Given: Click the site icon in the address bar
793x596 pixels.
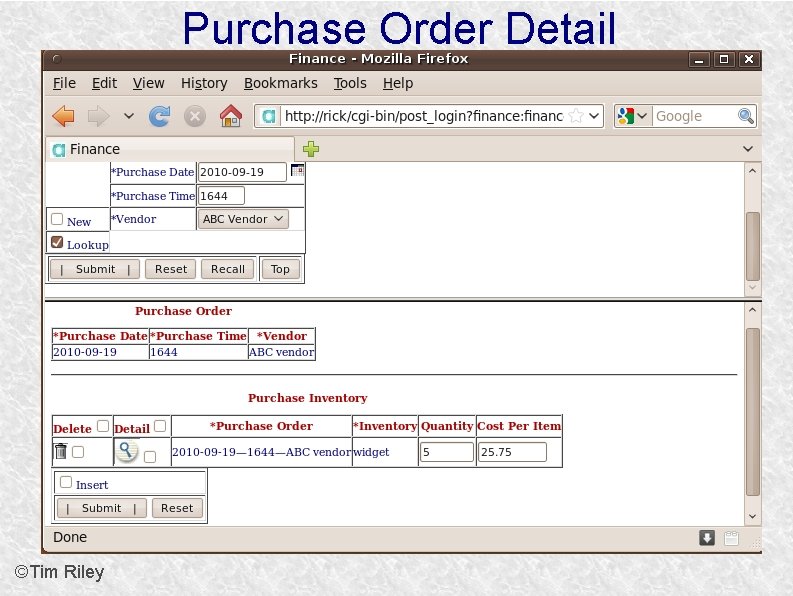Looking at the screenshot, I should tap(269, 116).
